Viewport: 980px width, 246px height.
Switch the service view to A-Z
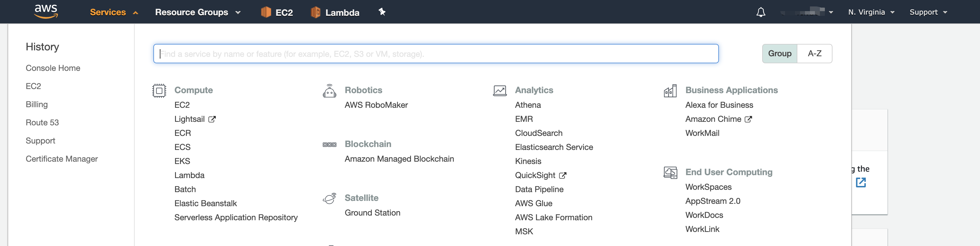click(x=815, y=54)
